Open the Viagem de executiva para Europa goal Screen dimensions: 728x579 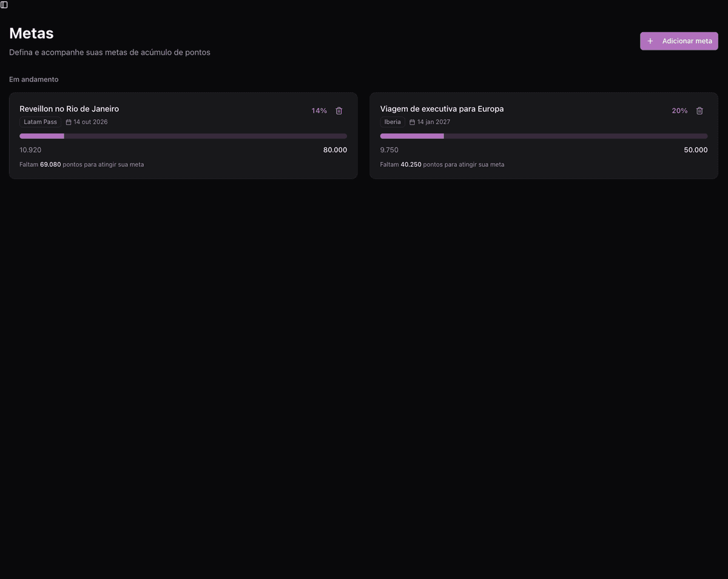[x=442, y=109]
